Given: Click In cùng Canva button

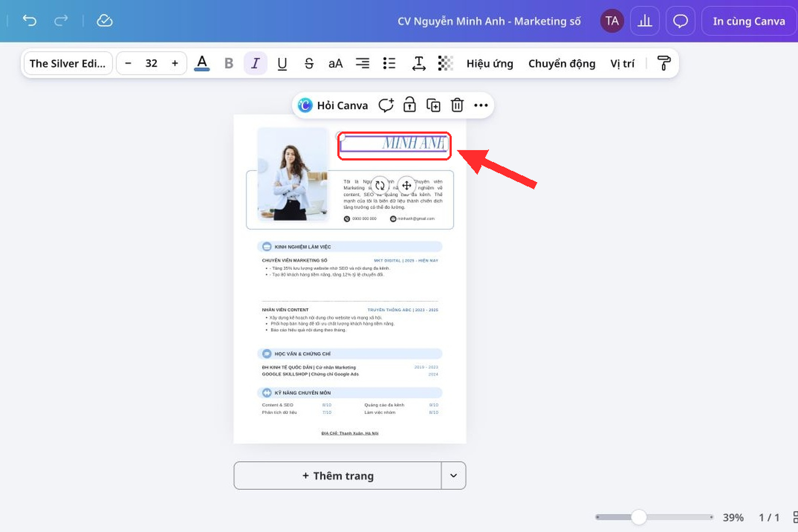Looking at the screenshot, I should [749, 21].
